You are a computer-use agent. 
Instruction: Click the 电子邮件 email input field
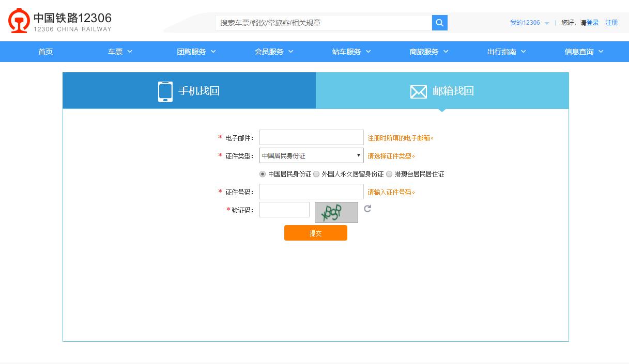coord(311,137)
